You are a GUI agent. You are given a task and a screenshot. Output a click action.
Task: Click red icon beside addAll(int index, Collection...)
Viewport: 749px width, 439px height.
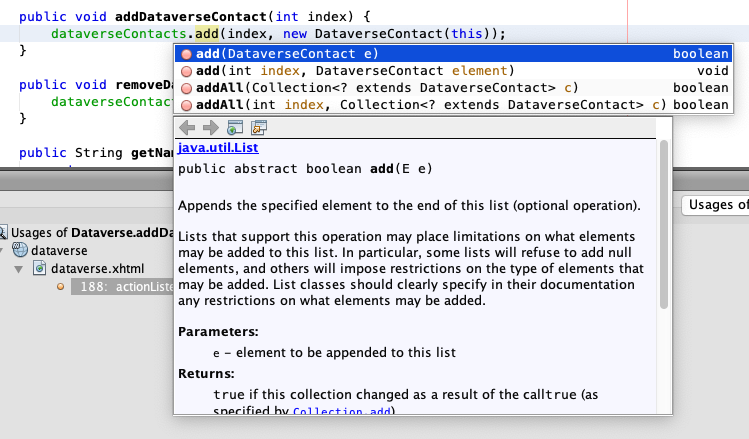point(187,105)
